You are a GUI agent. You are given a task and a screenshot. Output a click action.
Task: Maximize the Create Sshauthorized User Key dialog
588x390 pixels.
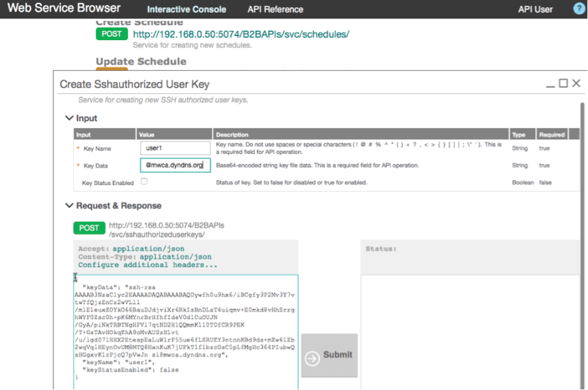click(x=564, y=83)
